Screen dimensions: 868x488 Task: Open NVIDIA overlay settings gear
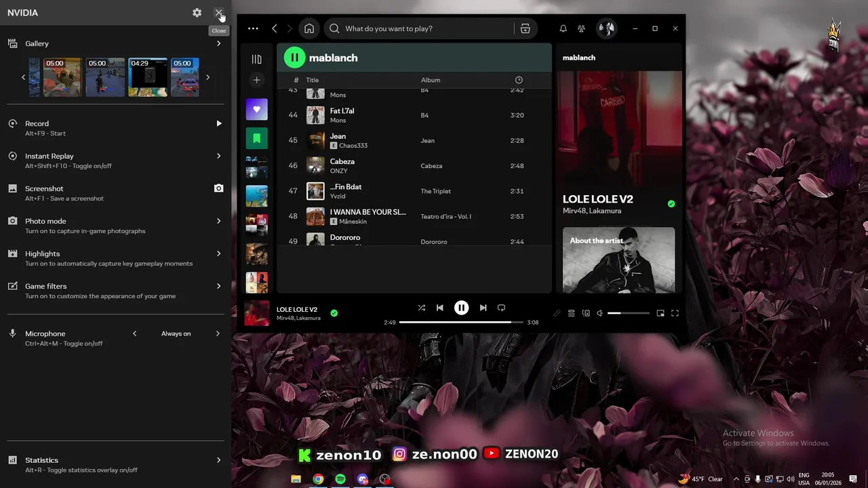point(197,13)
